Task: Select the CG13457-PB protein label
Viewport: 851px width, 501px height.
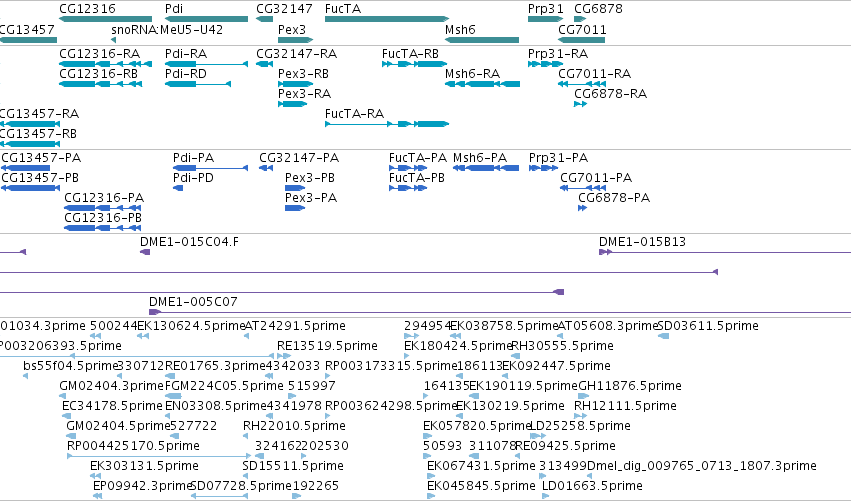Action: (40, 177)
